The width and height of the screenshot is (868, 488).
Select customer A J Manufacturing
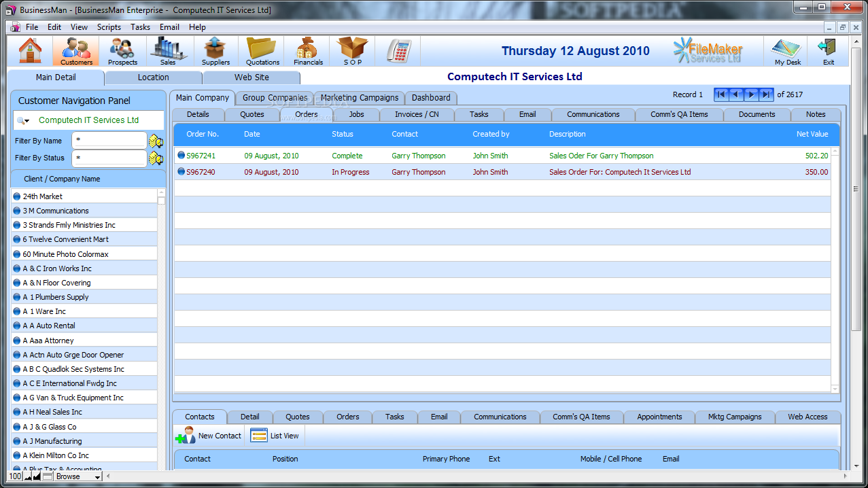click(x=84, y=441)
